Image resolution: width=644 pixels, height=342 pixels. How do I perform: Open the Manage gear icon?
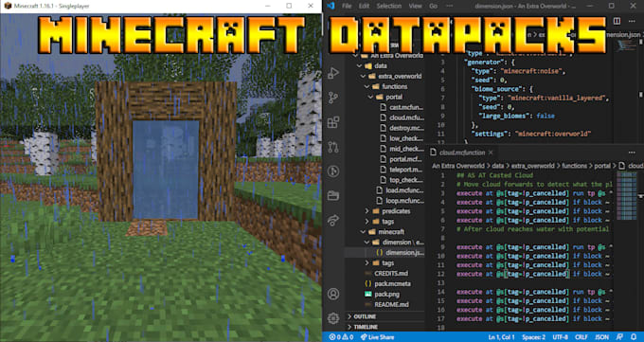tap(333, 317)
